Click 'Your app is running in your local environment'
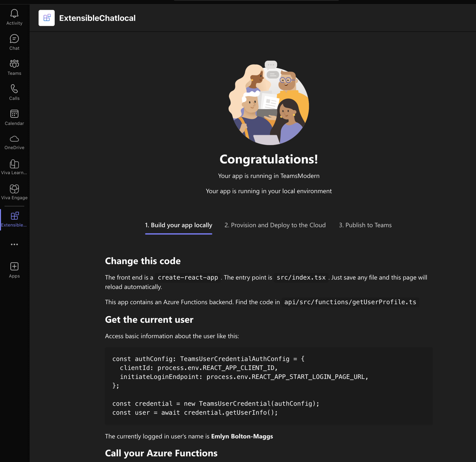 tap(269, 191)
